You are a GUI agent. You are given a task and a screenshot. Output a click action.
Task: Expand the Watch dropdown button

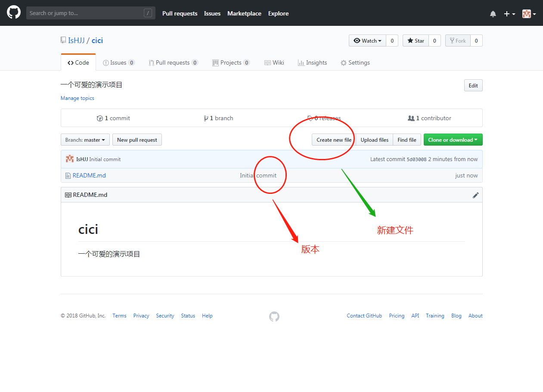pyautogui.click(x=367, y=40)
